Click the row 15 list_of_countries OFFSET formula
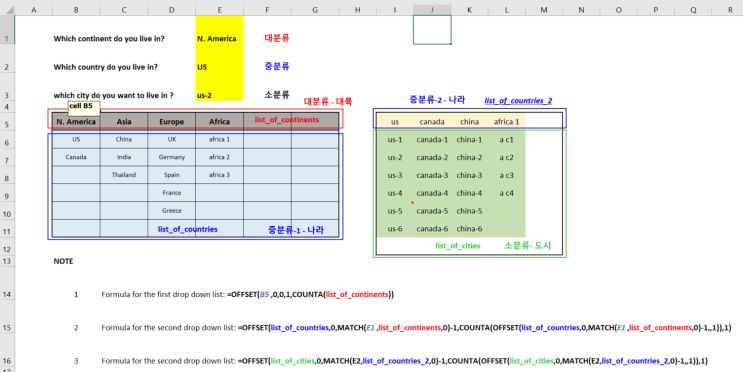Viewport: 743px width, 372px height. pos(485,328)
